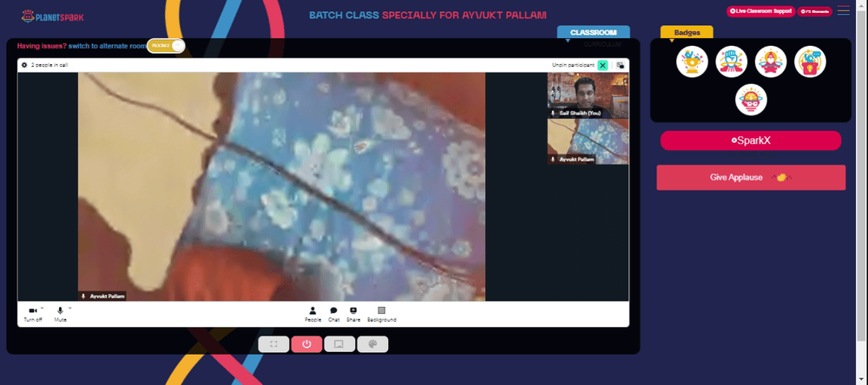The width and height of the screenshot is (868, 385).
Task: Click Give Applause button
Action: pos(751,178)
